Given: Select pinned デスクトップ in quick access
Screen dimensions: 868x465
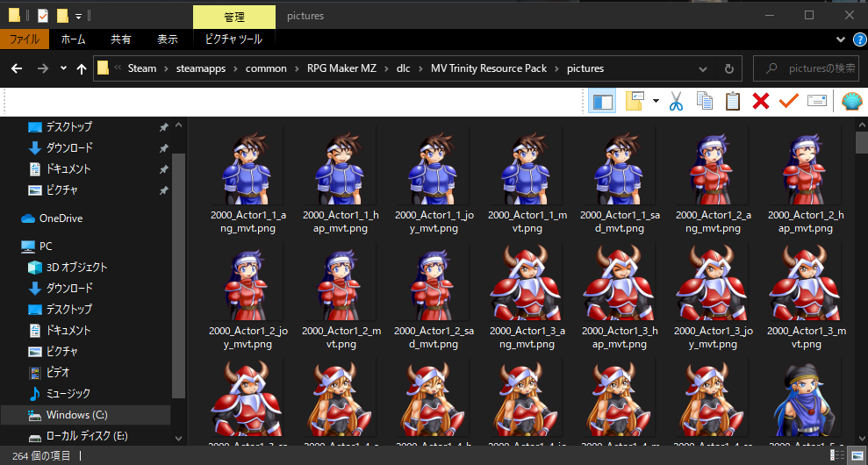Looking at the screenshot, I should coord(68,126).
